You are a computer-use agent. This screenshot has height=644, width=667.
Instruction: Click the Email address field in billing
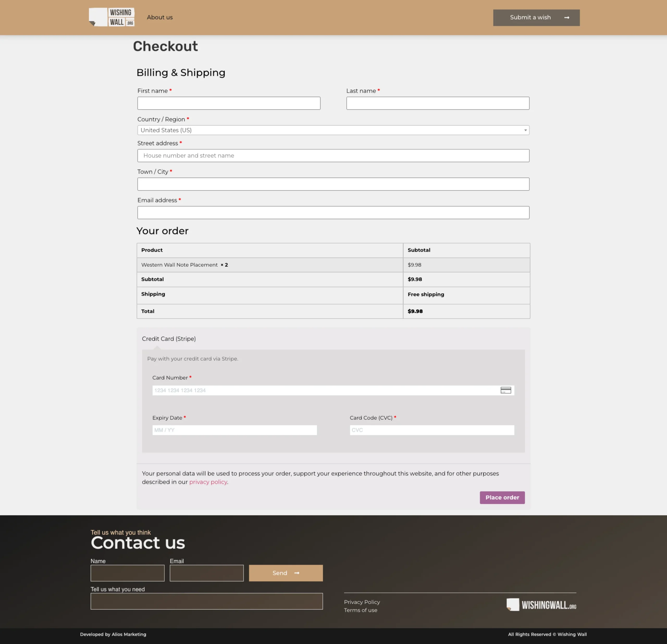[x=333, y=212]
